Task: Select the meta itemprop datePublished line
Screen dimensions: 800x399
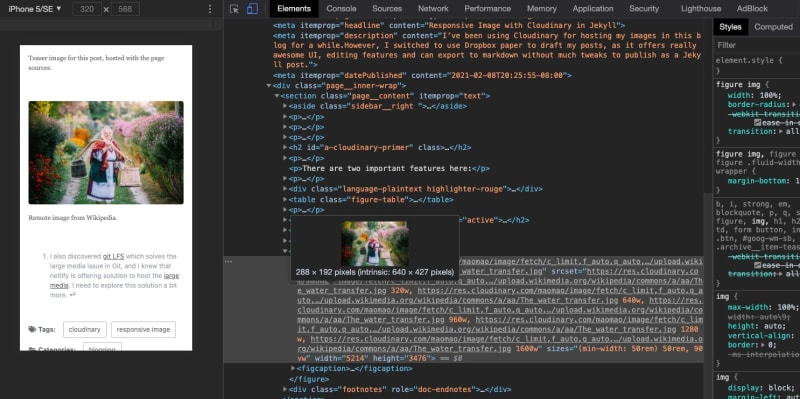Action: tap(421, 76)
